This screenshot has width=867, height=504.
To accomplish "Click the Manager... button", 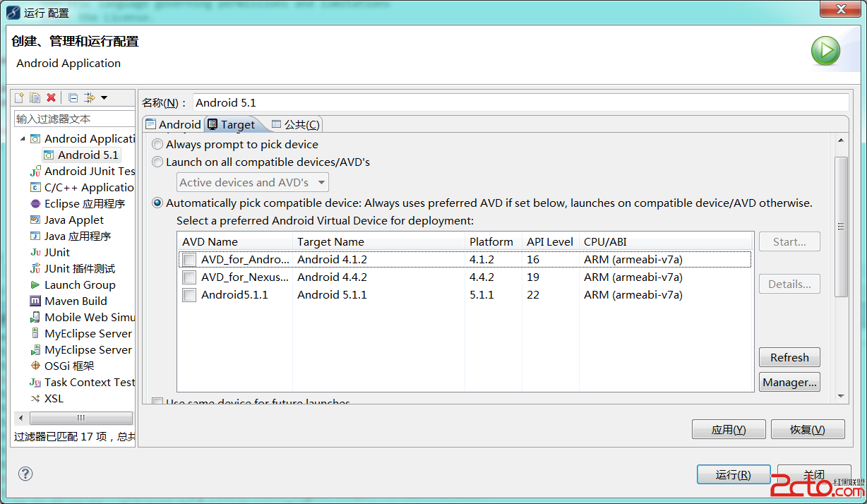I will tap(789, 382).
